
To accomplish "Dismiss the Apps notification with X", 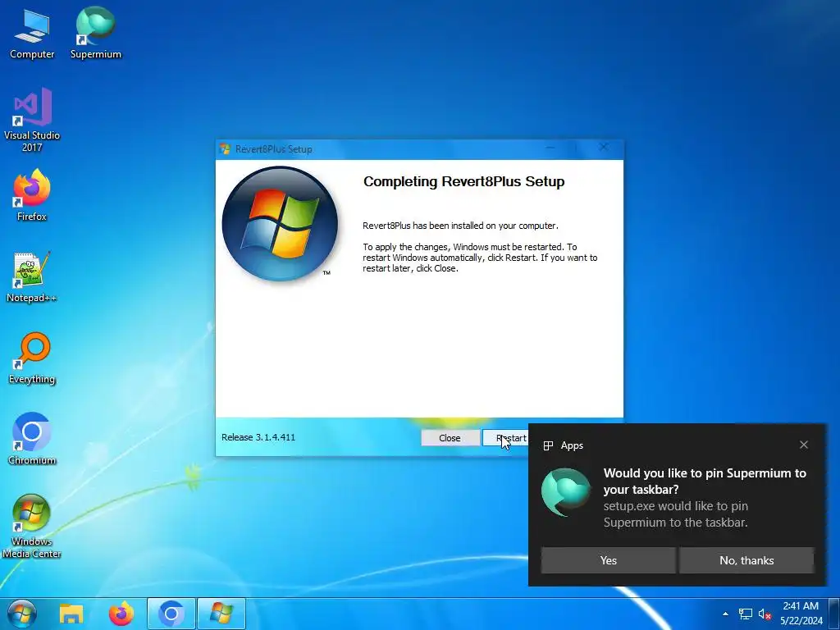I will point(804,445).
